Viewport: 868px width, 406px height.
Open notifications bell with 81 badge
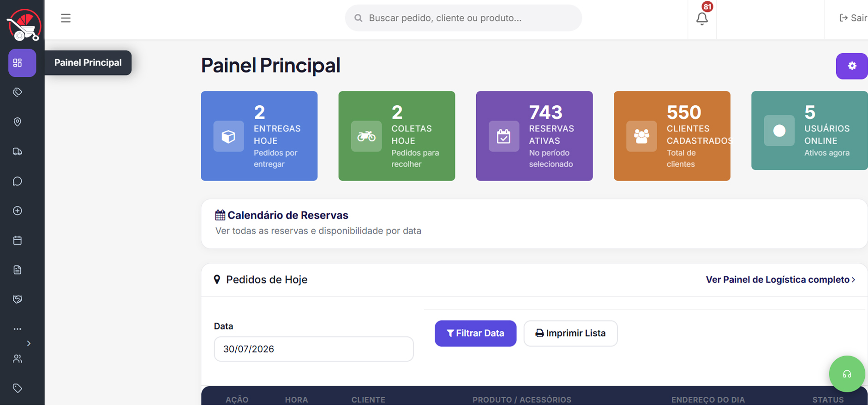702,18
